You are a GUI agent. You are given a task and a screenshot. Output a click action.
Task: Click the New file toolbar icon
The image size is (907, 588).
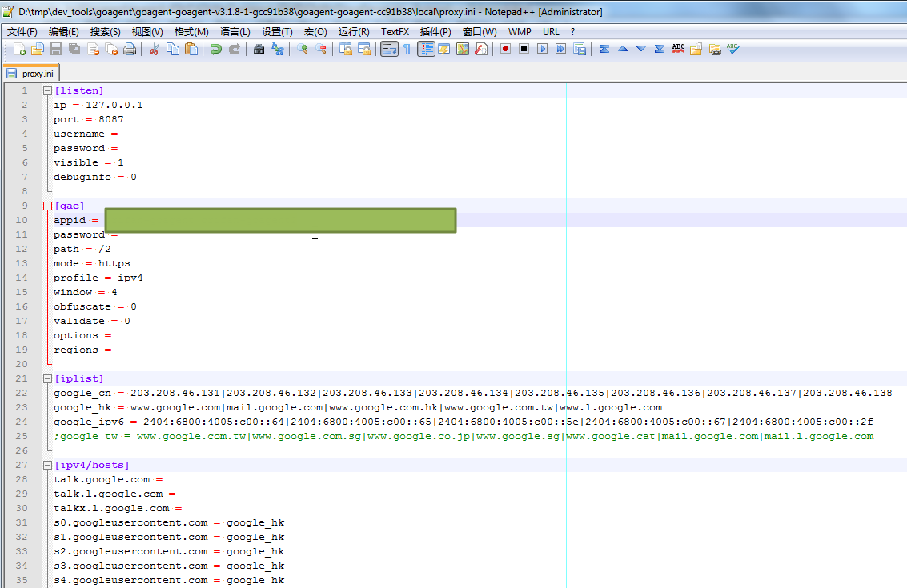click(19, 49)
